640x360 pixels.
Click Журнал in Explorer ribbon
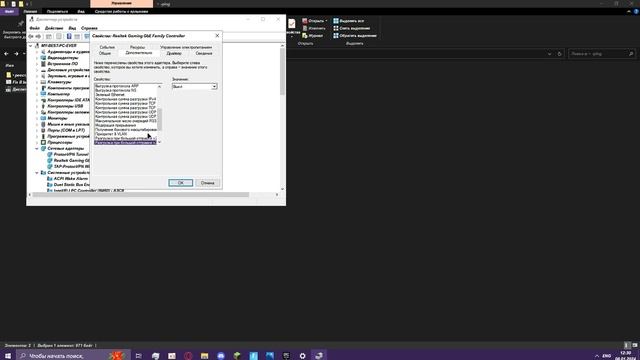[x=313, y=36]
